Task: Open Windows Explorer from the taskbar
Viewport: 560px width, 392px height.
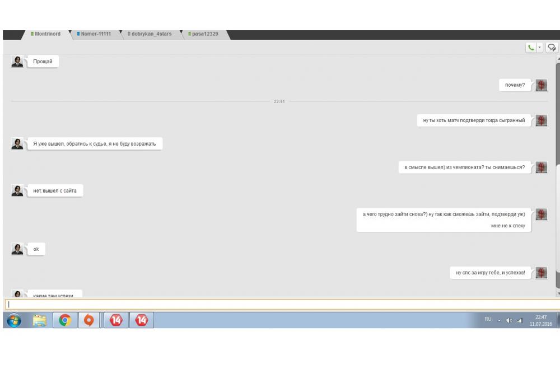Action: [39, 320]
